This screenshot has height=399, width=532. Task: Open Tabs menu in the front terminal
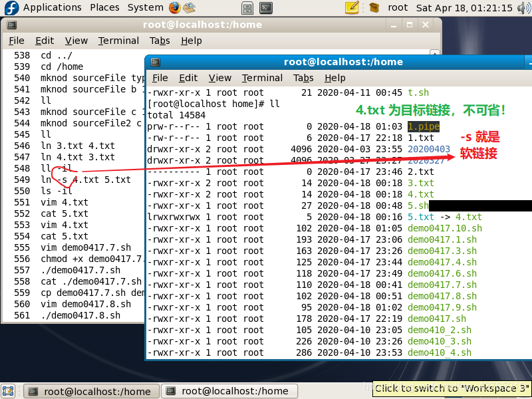(x=303, y=78)
